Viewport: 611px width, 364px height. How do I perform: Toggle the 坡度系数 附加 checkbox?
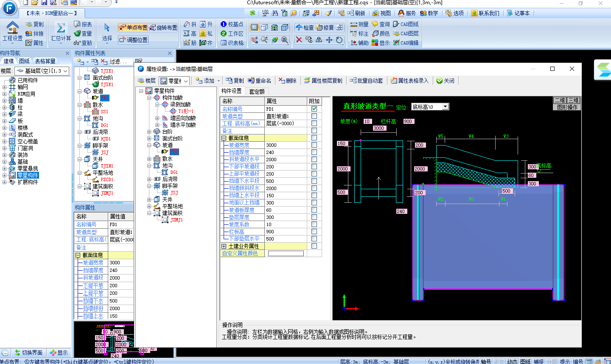tap(314, 224)
